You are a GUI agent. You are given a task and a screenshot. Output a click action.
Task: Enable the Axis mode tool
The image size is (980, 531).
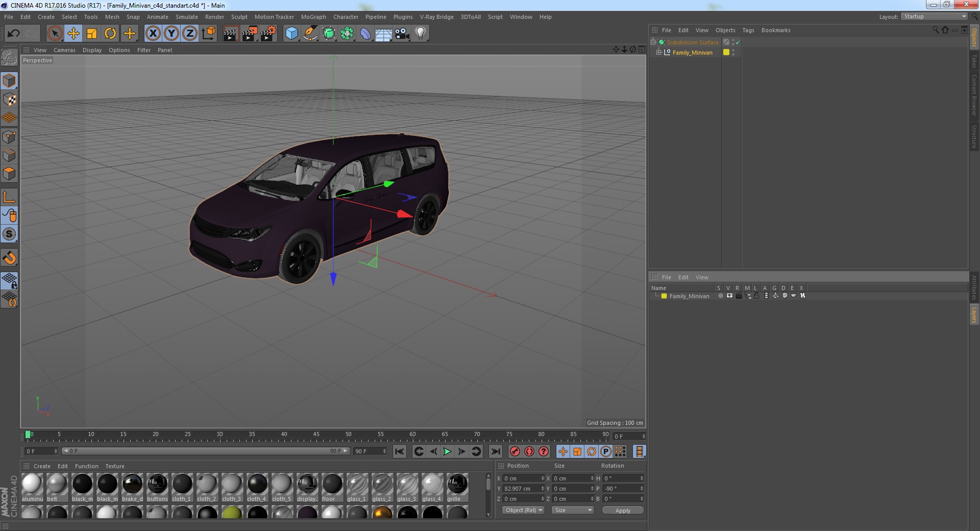(9, 197)
